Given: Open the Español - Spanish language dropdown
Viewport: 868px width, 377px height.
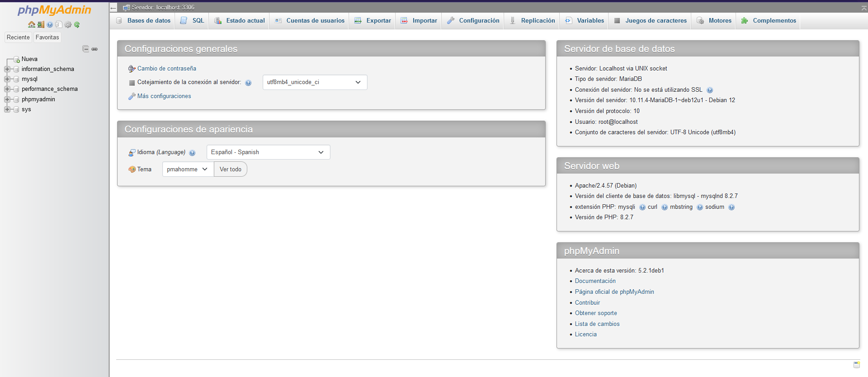Looking at the screenshot, I should [x=268, y=152].
